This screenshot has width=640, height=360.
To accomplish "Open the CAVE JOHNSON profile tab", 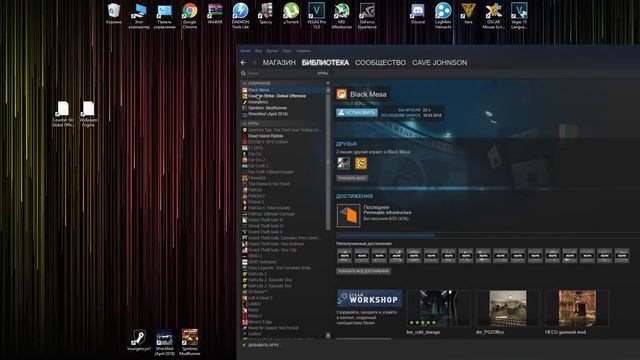I will pos(440,62).
